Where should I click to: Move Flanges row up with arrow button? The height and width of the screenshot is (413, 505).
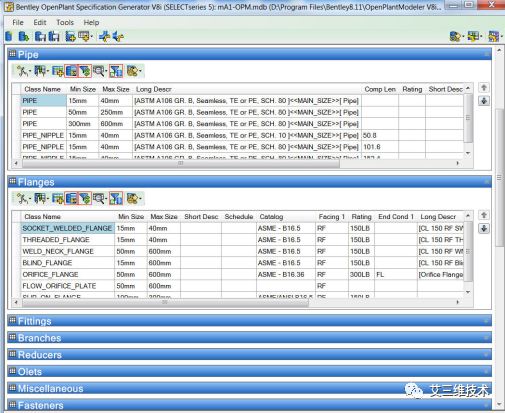click(x=484, y=215)
